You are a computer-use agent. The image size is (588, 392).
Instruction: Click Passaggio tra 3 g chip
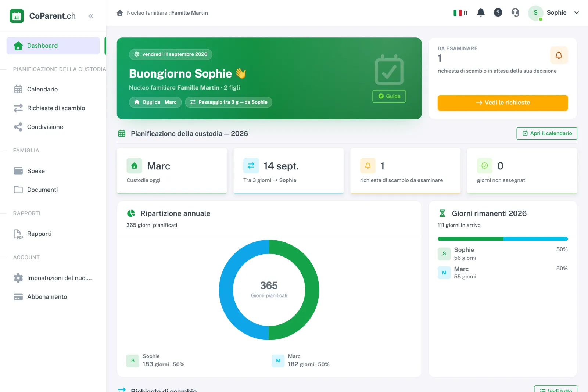229,102
